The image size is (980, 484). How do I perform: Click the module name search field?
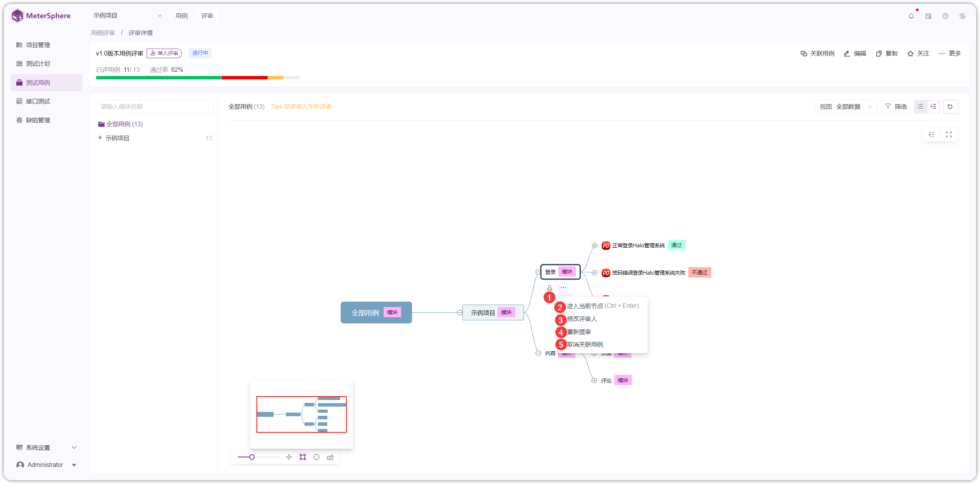pos(155,106)
